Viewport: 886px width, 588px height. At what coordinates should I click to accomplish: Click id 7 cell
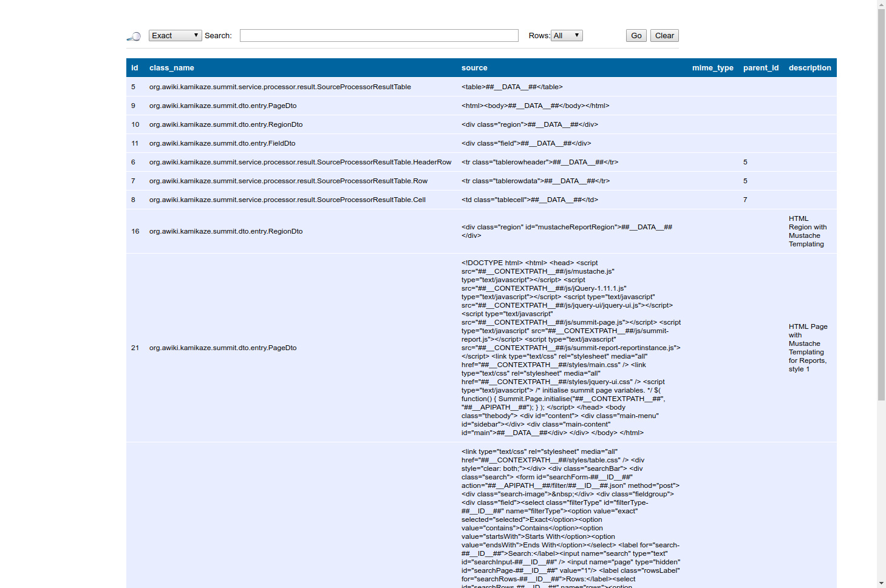pos(133,181)
